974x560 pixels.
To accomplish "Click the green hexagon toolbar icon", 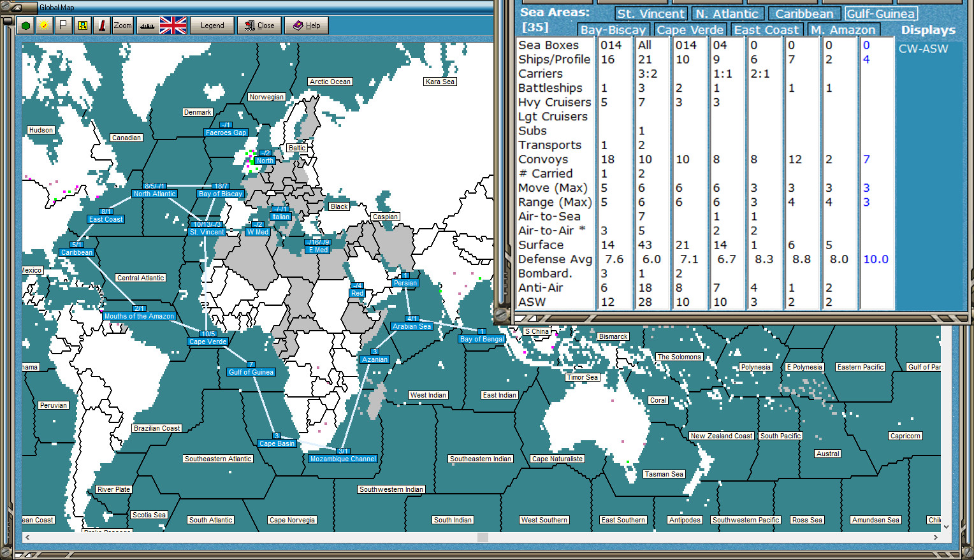I will coord(25,25).
